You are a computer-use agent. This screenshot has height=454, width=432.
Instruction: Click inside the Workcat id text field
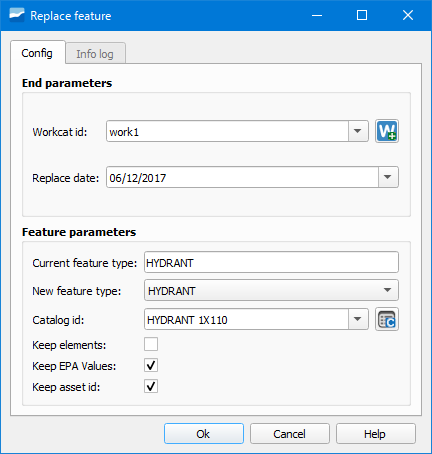click(227, 131)
